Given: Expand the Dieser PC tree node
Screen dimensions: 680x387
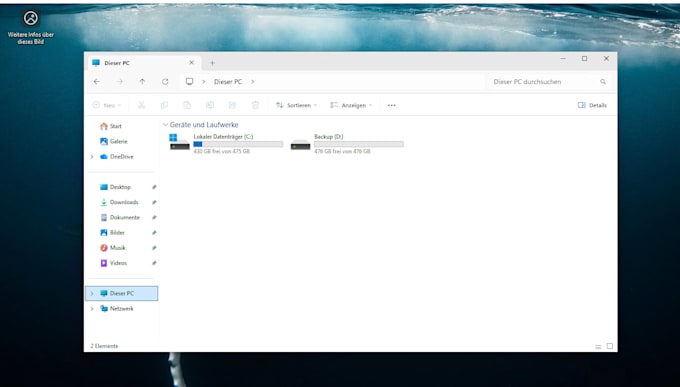Looking at the screenshot, I should [92, 293].
